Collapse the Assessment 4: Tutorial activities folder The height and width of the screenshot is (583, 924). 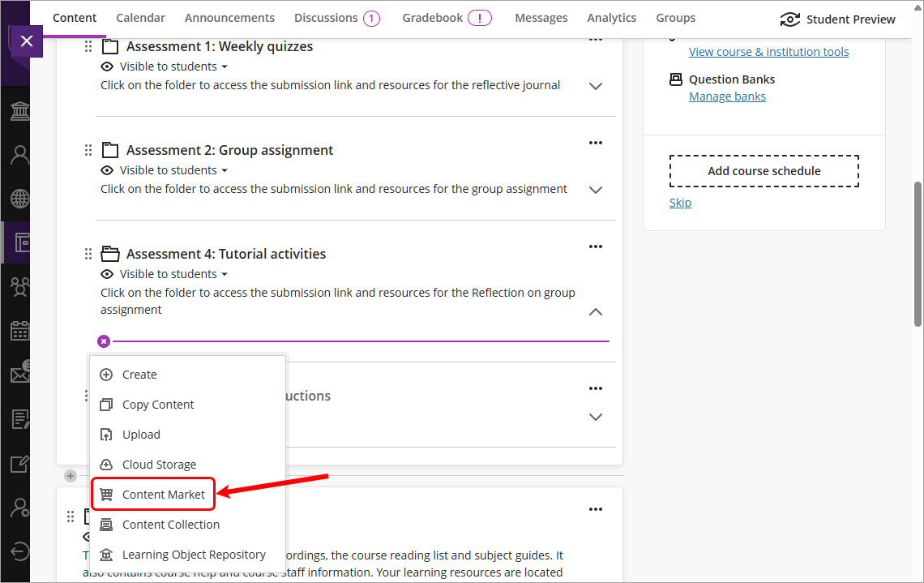(596, 311)
